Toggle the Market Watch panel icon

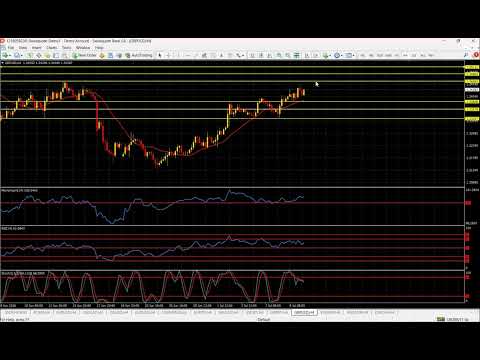[30, 55]
